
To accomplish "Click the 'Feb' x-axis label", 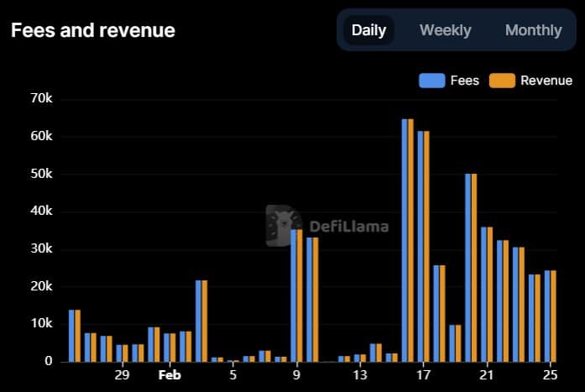I will [x=170, y=374].
